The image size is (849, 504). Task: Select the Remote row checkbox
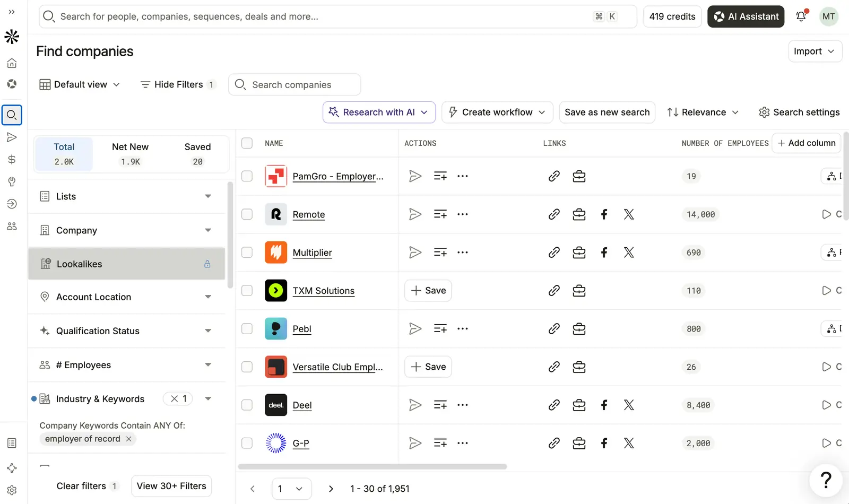pos(247,214)
